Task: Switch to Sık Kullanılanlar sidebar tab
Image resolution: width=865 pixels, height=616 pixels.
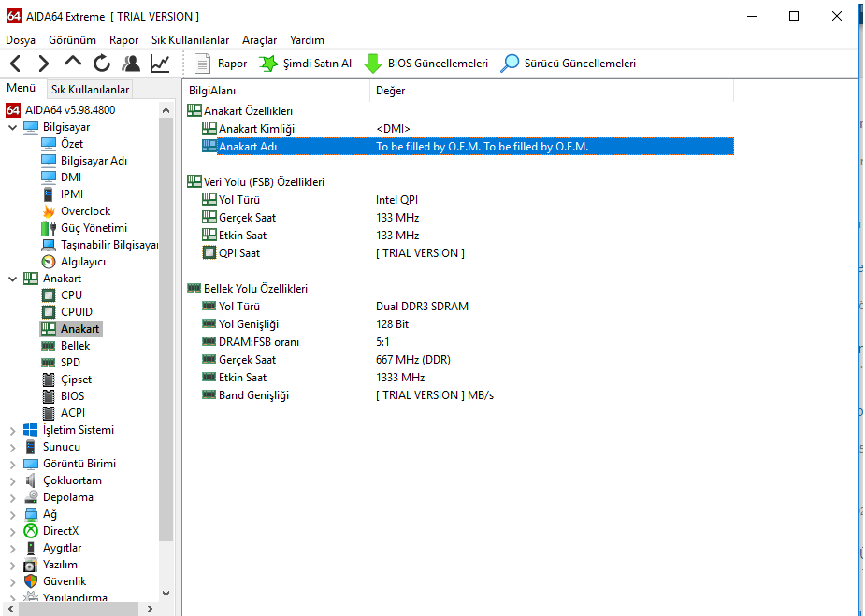Action: [90, 90]
